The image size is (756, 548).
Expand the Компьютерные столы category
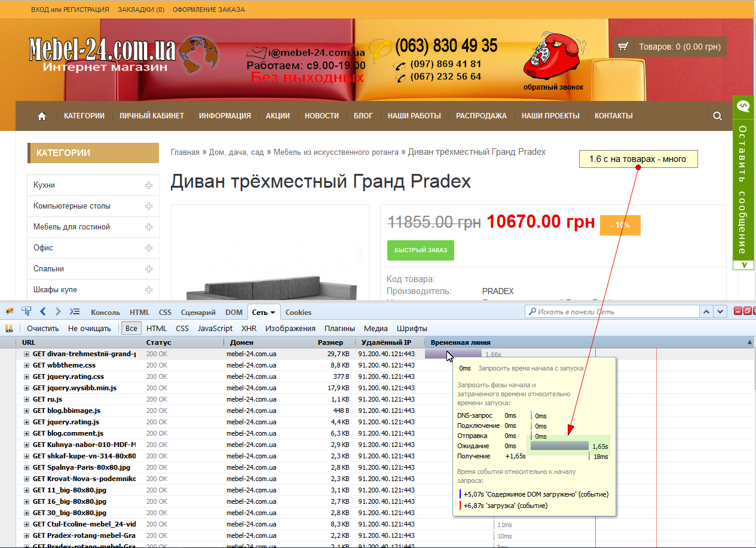(x=149, y=206)
